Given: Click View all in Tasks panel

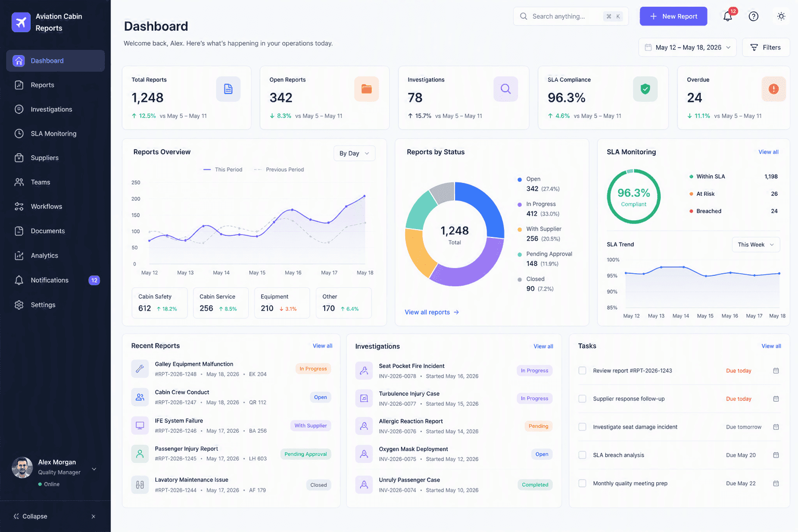Looking at the screenshot, I should point(772,346).
